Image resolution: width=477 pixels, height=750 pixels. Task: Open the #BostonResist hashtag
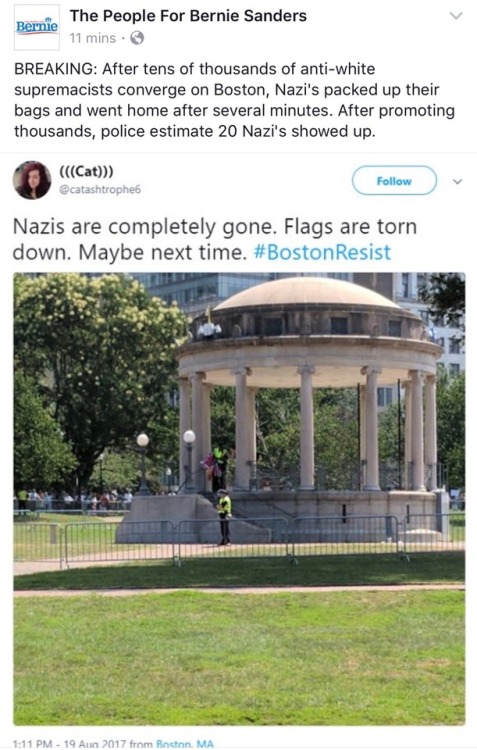click(322, 252)
